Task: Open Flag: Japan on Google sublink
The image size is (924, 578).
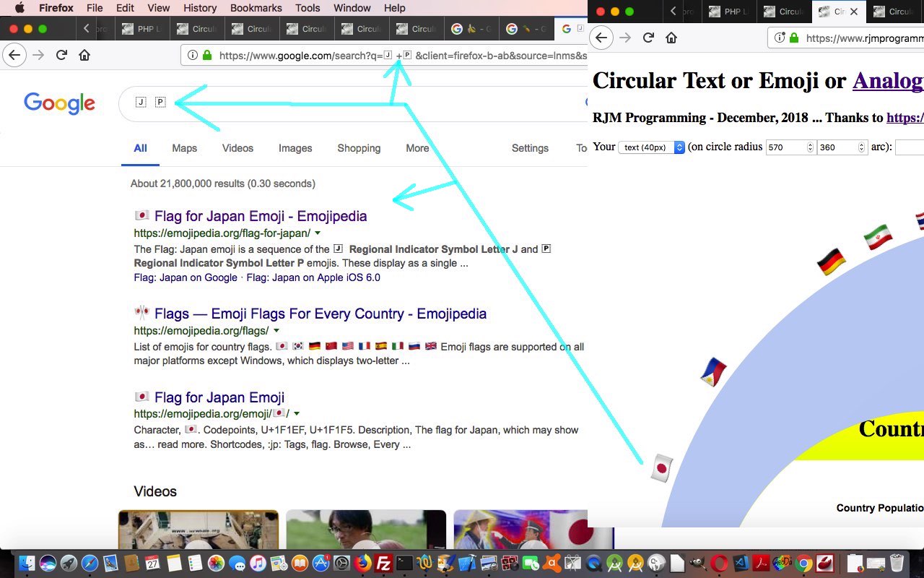Action: (186, 277)
